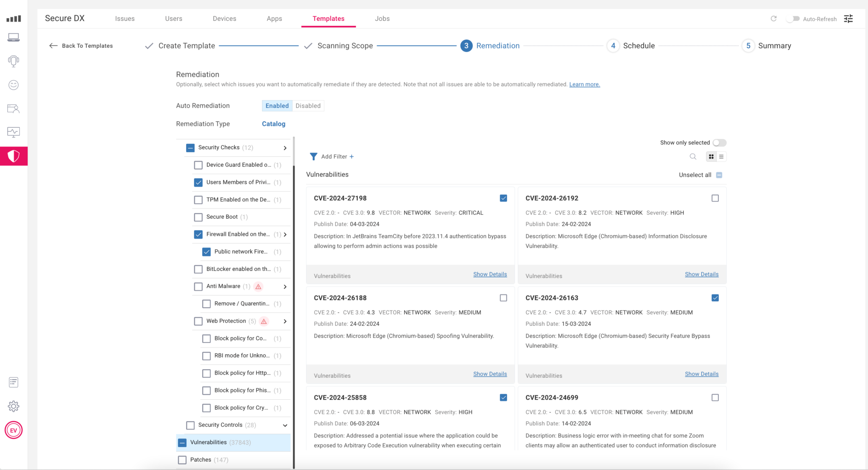Viewport: 868px width, 470px height.
Task: Check the CVE-2024-26192 checkbox
Action: pyautogui.click(x=715, y=198)
